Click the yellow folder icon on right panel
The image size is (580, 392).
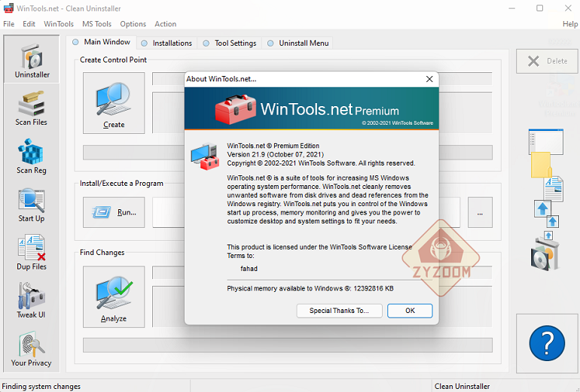541,165
